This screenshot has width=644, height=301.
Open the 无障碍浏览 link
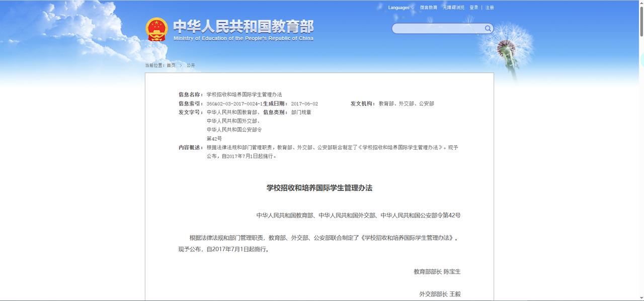[x=454, y=8]
